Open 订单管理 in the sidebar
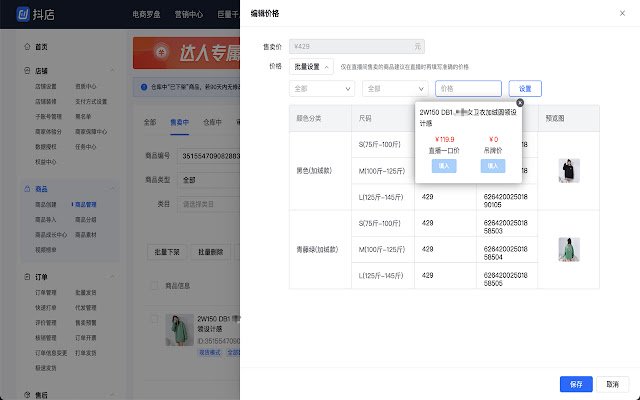The height and width of the screenshot is (400, 640). coord(45,293)
